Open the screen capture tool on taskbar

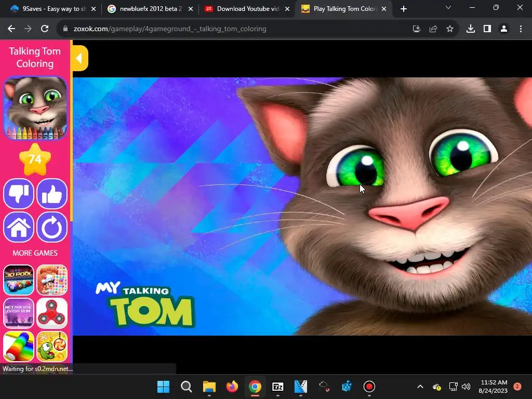click(x=324, y=387)
